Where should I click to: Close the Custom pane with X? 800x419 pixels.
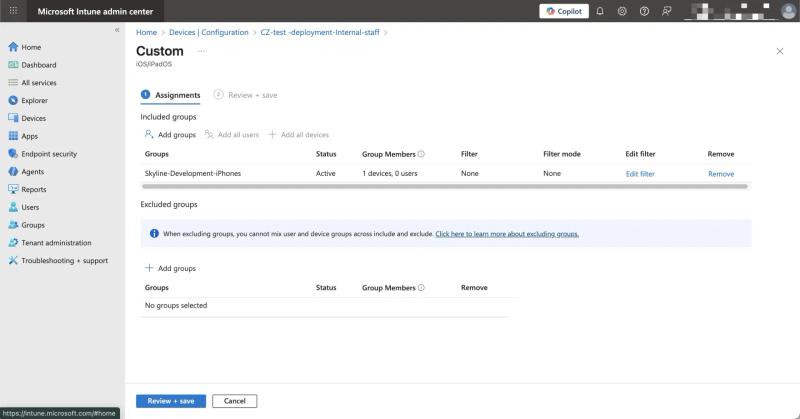(780, 51)
